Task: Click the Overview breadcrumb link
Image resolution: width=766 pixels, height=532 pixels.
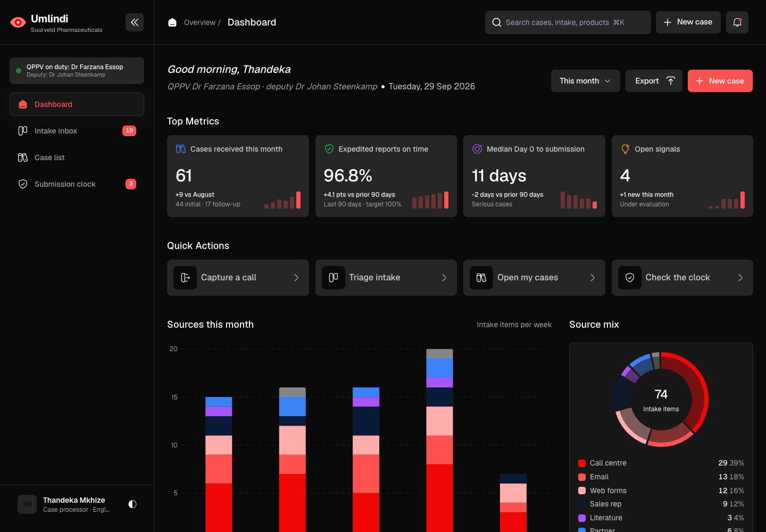Action: (199, 22)
